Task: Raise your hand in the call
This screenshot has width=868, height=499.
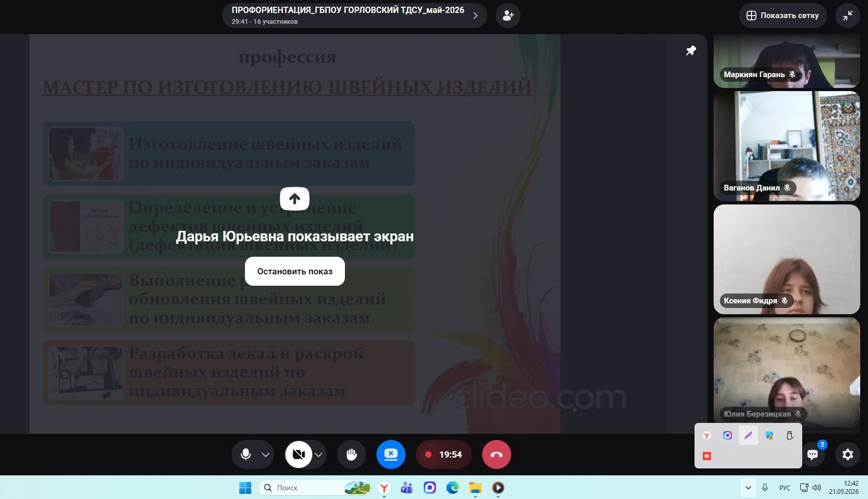Action: click(x=352, y=454)
